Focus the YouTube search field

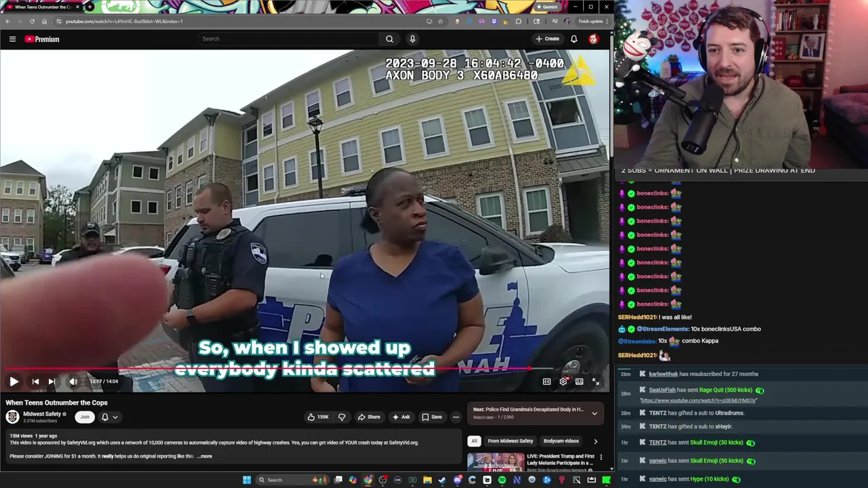pos(288,39)
